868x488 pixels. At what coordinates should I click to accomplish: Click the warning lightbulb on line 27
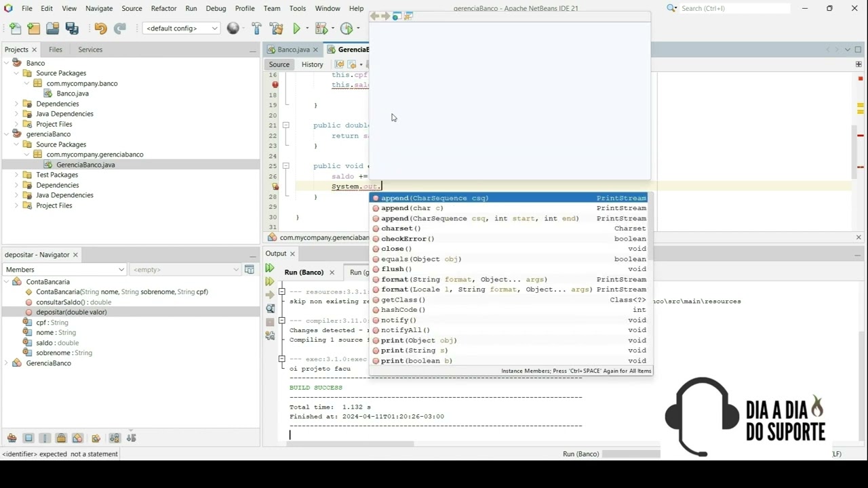pos(275,186)
